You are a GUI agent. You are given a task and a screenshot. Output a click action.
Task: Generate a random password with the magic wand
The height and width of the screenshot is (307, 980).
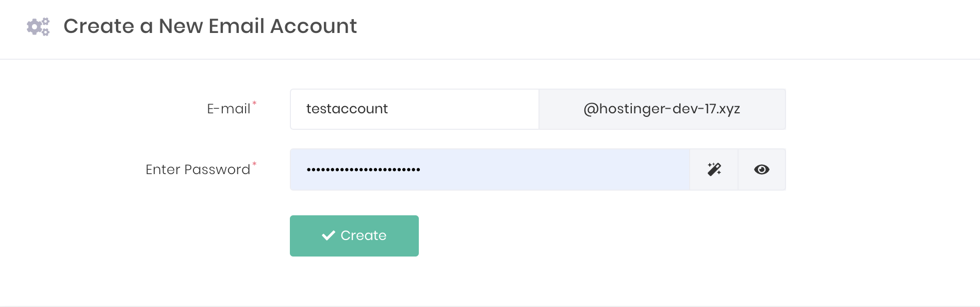714,169
